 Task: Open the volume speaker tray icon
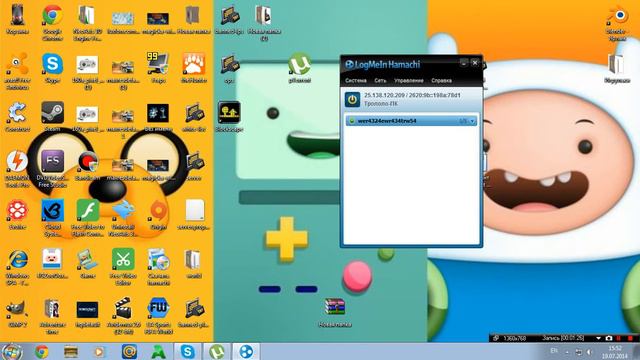[x=589, y=352]
